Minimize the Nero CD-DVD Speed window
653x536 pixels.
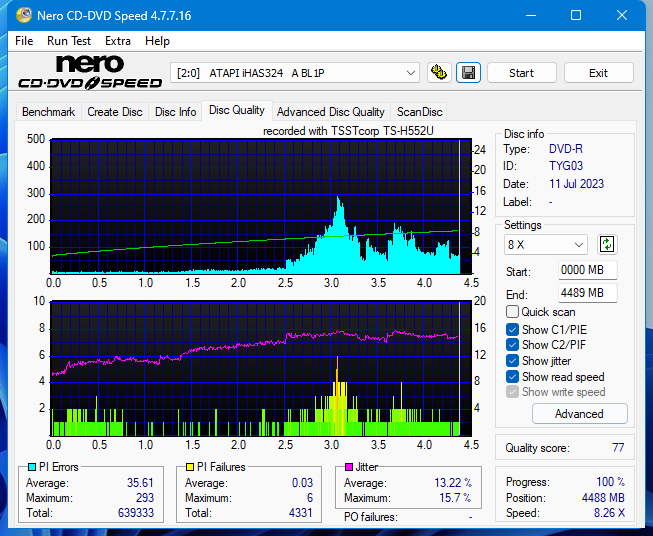pyautogui.click(x=531, y=15)
